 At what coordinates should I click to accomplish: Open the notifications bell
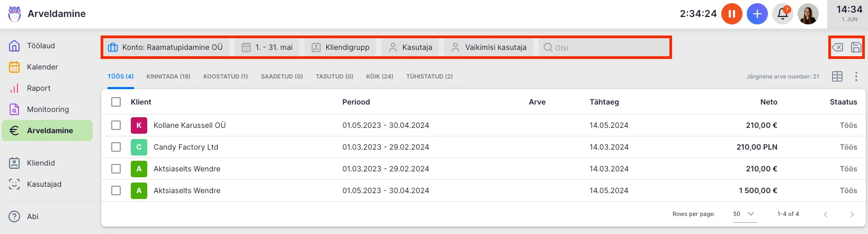pyautogui.click(x=782, y=14)
